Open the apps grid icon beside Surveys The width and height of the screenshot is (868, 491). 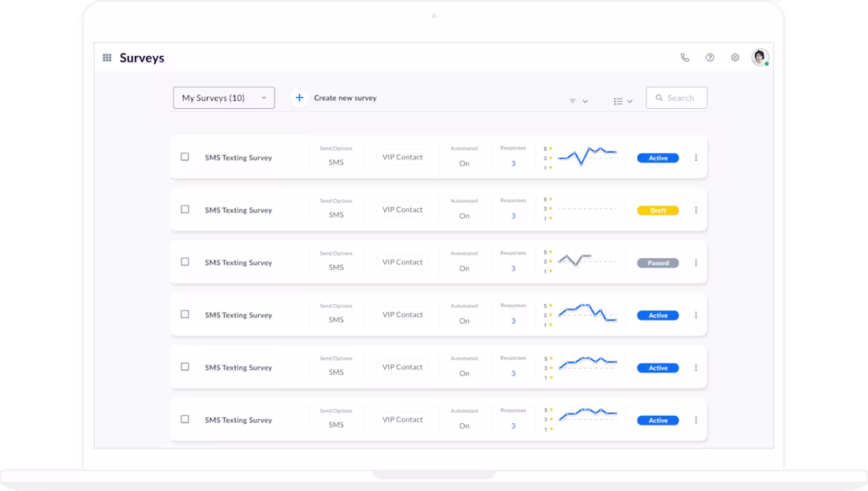pos(107,57)
